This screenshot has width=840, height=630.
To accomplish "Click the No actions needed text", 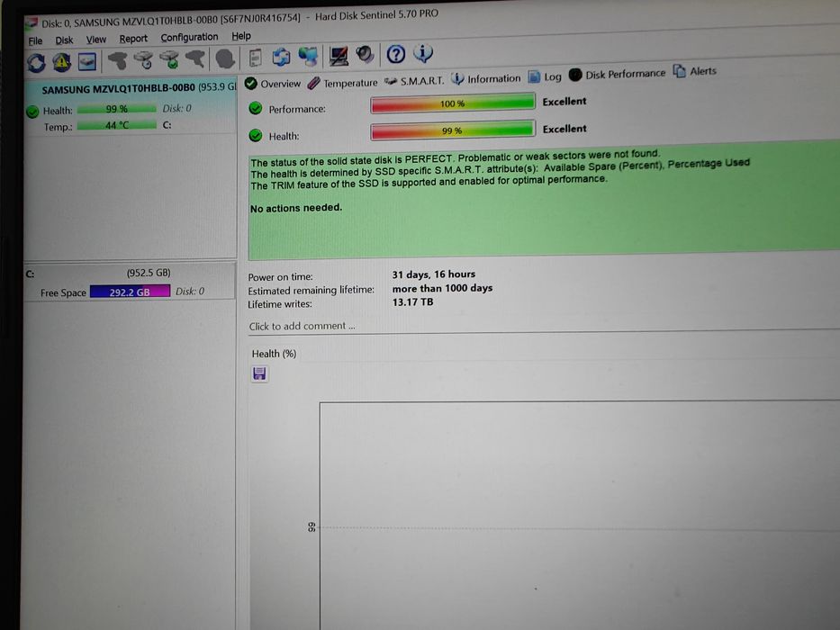I will (295, 208).
